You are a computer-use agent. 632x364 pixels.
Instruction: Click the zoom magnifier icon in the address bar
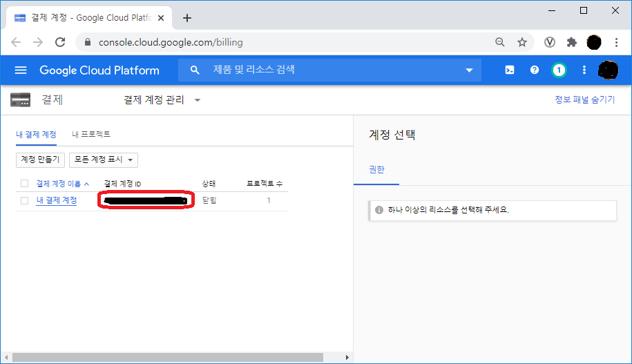tap(500, 42)
